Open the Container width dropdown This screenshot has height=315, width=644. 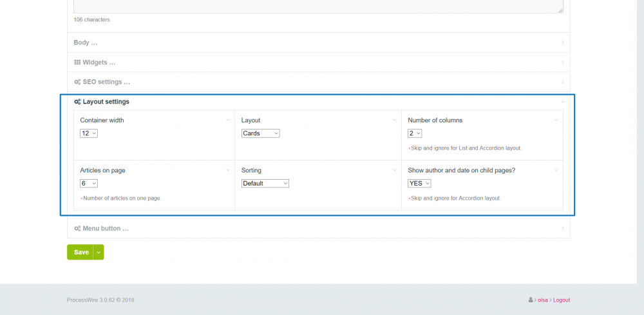[x=89, y=133]
